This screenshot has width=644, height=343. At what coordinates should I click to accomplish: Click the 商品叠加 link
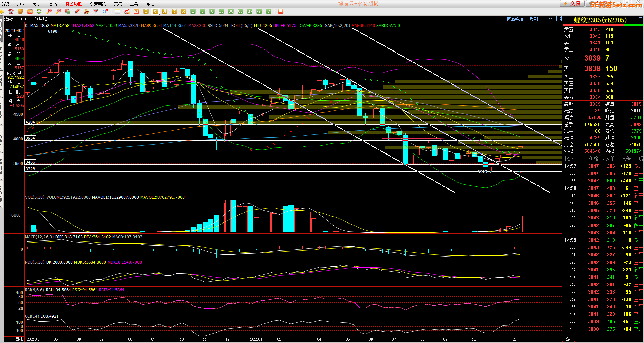point(515,19)
